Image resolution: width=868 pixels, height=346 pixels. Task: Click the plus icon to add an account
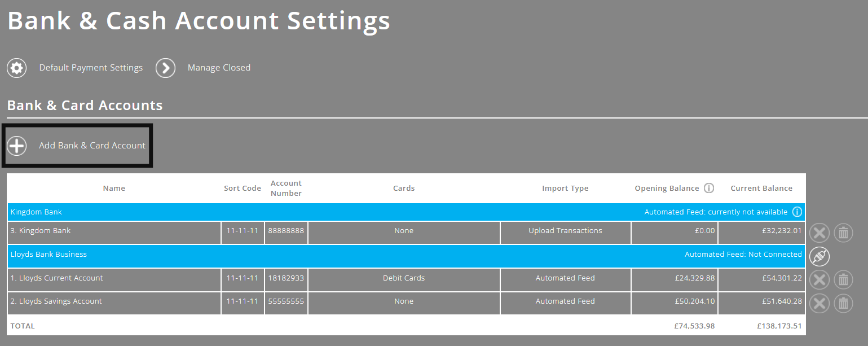(x=17, y=146)
